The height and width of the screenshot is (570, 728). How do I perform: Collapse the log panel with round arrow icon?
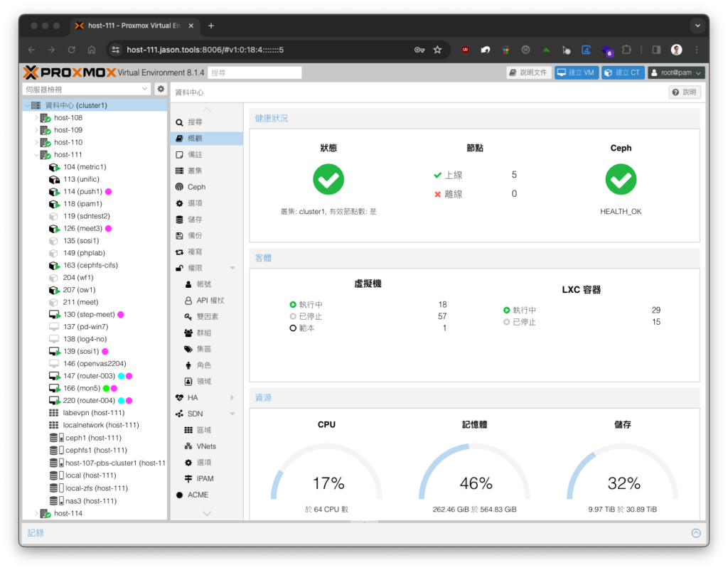[695, 533]
